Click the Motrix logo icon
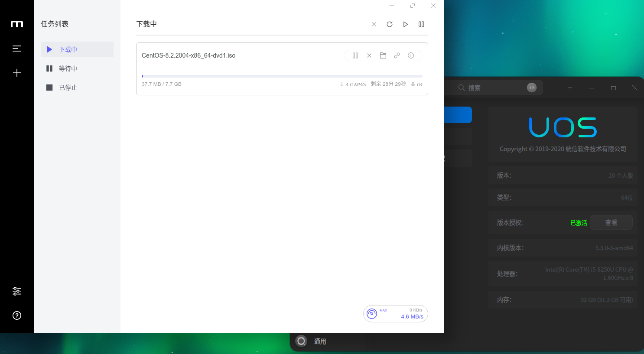This screenshot has width=644, height=354. tap(17, 24)
